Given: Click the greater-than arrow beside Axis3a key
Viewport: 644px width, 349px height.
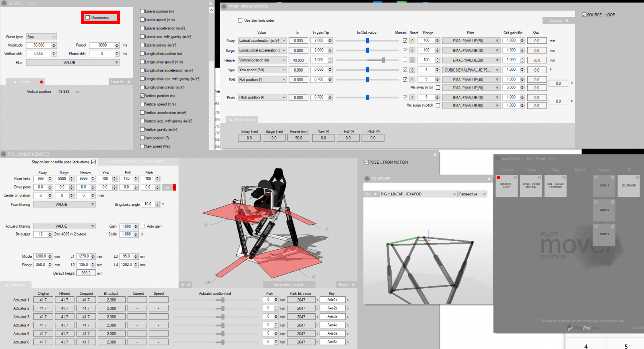Looking at the screenshot, I should (348, 317).
